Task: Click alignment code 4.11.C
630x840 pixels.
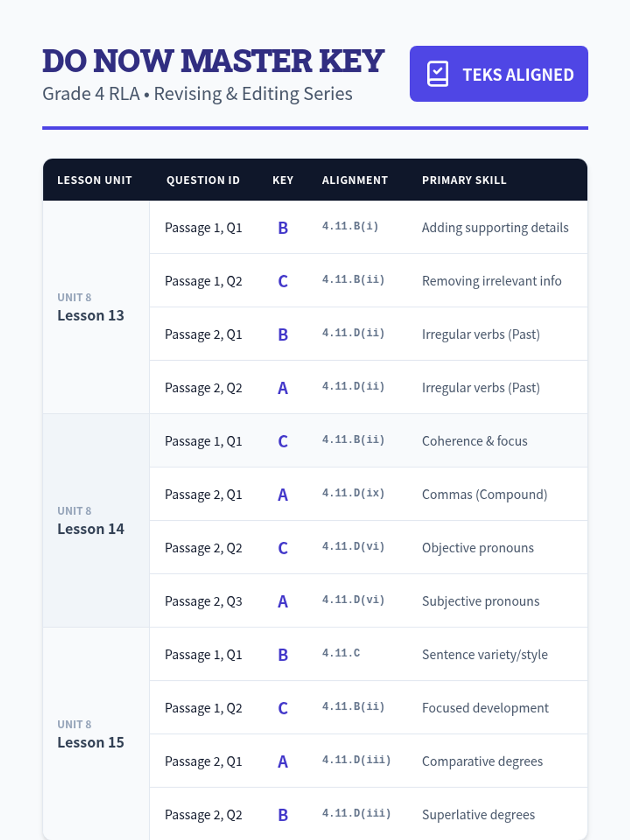Action: coord(341,653)
